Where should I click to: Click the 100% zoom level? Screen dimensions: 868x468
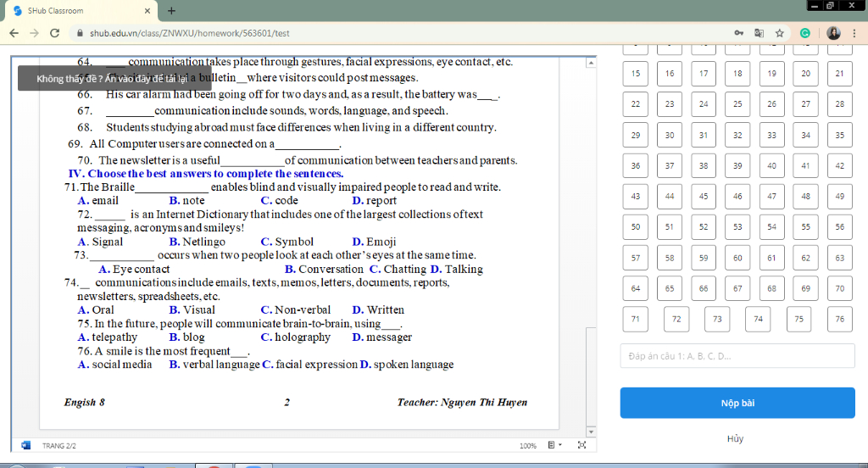[x=527, y=446]
